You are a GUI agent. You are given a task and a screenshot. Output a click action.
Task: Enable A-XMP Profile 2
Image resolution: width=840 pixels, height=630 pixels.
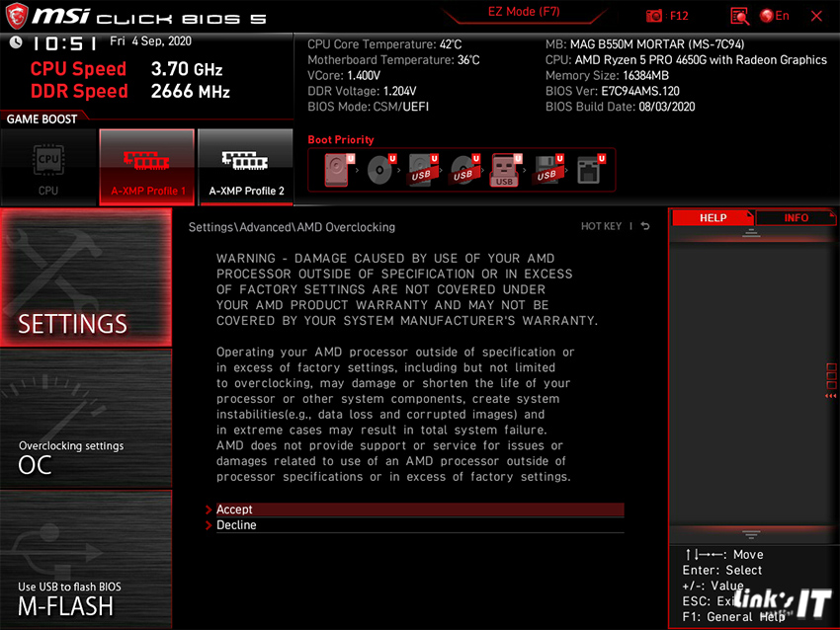246,168
